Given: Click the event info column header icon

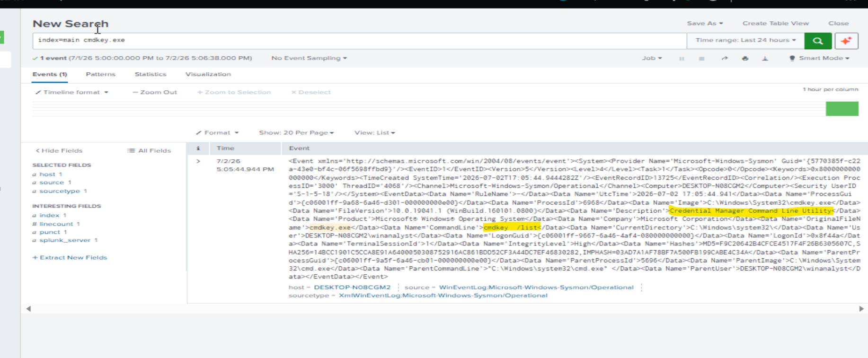Looking at the screenshot, I should point(198,148).
